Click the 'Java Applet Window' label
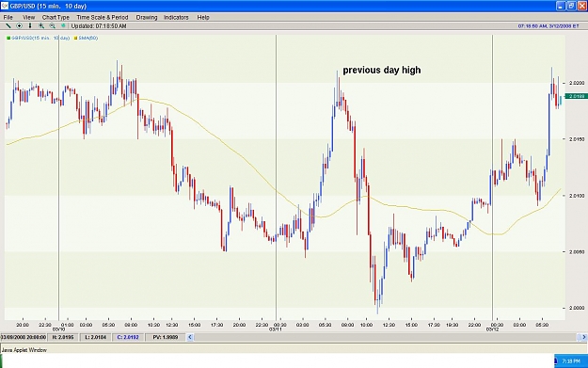Screen dimensions: 588x368 point(24,350)
